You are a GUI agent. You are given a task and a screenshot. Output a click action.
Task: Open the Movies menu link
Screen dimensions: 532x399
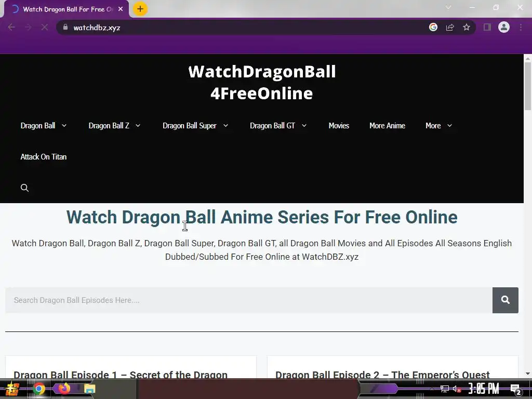pyautogui.click(x=339, y=126)
